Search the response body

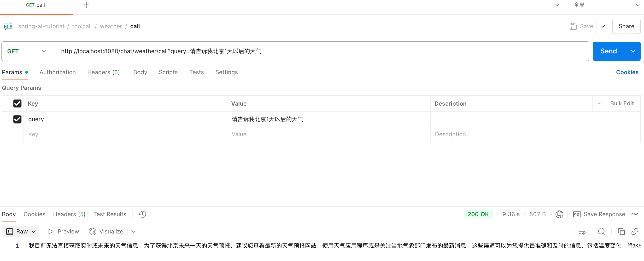602,232
